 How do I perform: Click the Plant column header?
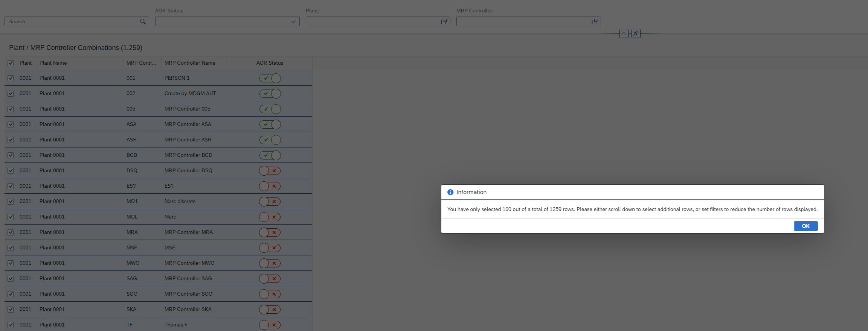(x=26, y=63)
